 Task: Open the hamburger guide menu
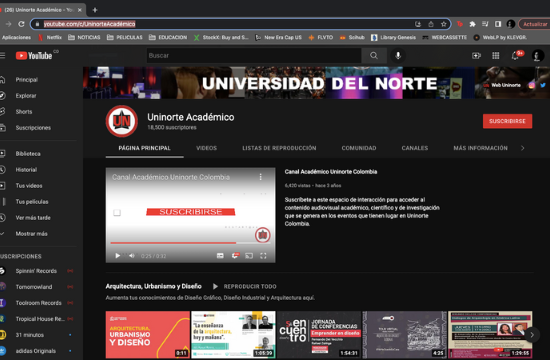2,55
